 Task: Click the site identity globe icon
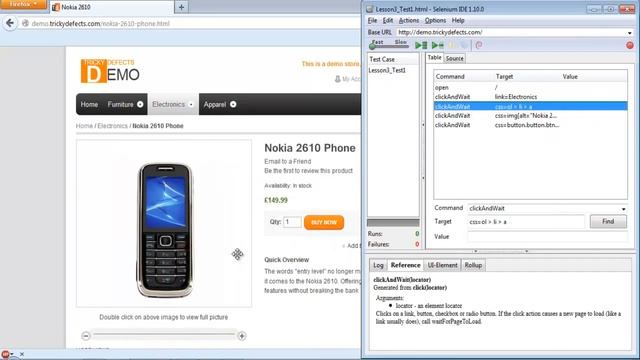tap(25, 24)
